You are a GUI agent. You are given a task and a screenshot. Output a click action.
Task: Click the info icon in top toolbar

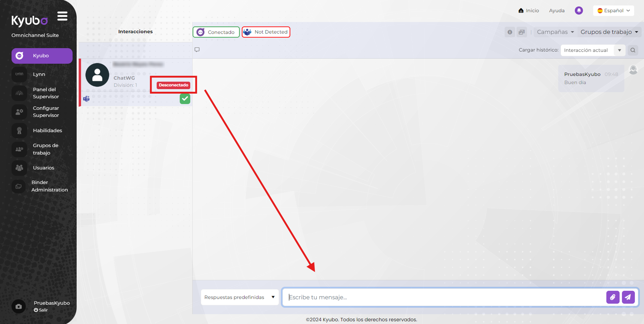coord(510,32)
